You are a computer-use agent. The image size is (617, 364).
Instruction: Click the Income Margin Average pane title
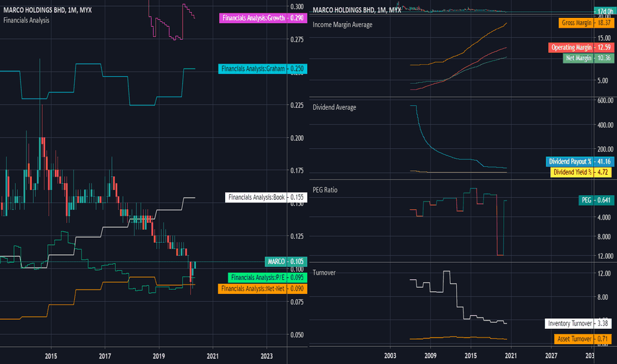click(x=342, y=24)
